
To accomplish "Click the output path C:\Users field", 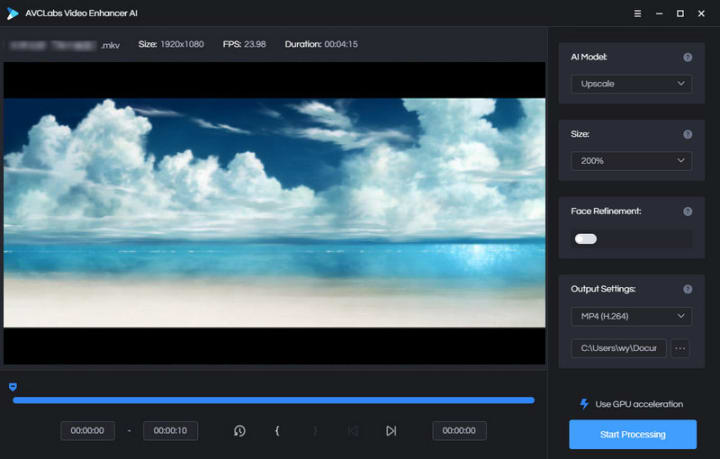I will pos(619,348).
